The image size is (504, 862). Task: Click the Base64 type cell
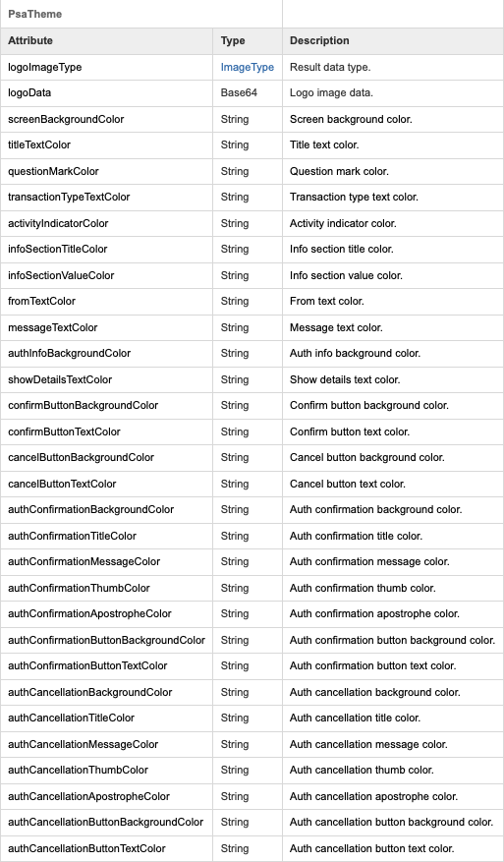[x=248, y=93]
